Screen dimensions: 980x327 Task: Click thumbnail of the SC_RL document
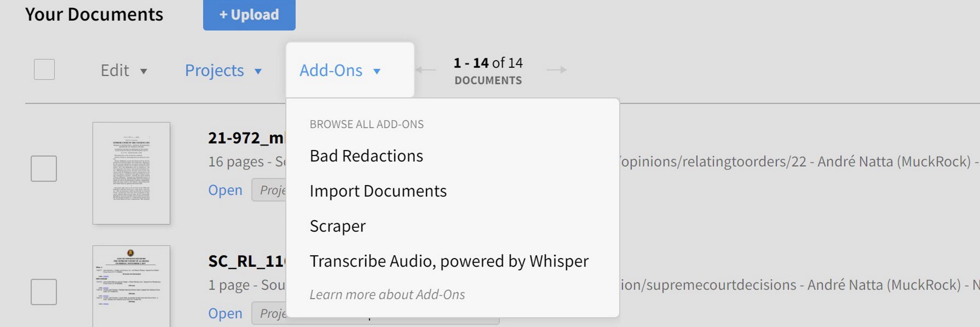pyautogui.click(x=131, y=286)
